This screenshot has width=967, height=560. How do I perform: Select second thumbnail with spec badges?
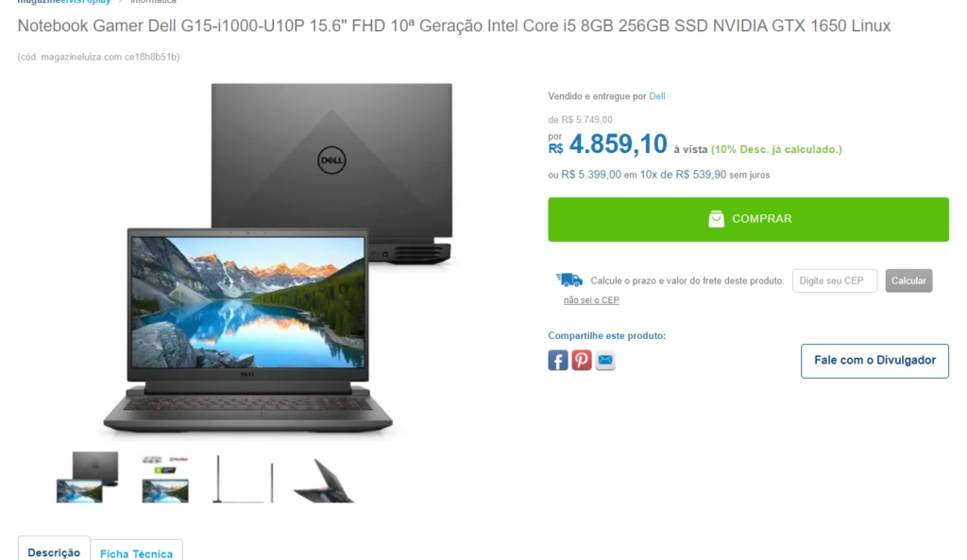click(x=165, y=479)
